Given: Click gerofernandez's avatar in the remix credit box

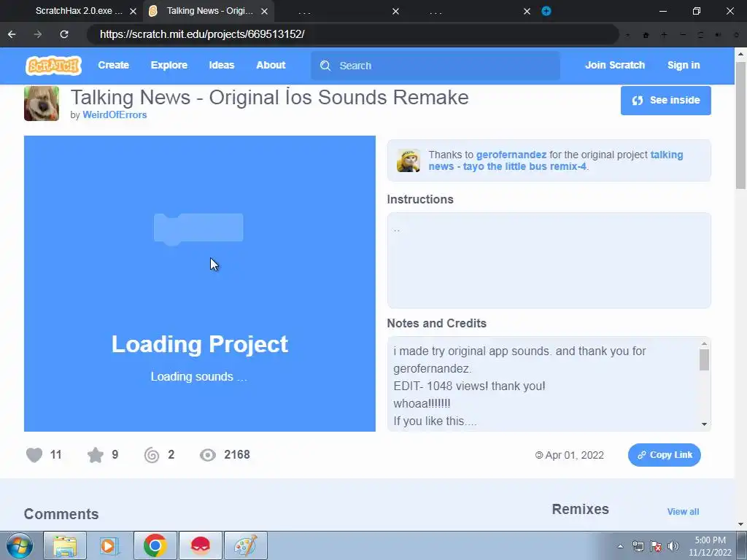Looking at the screenshot, I should [x=409, y=160].
